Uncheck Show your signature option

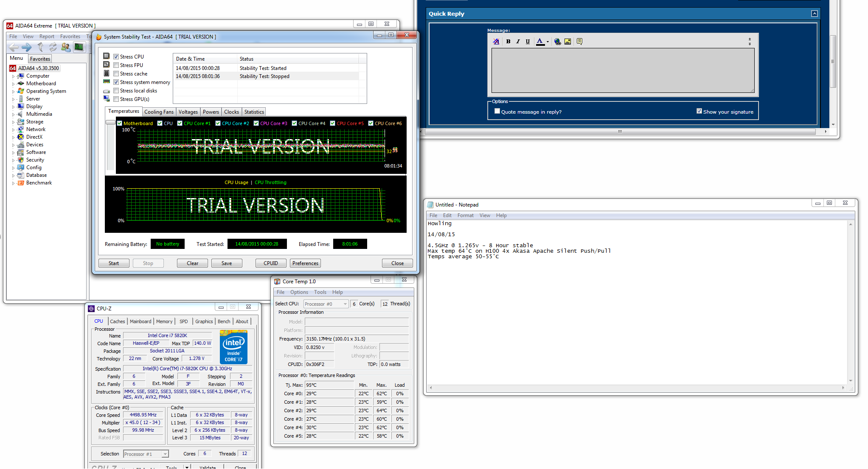click(x=699, y=111)
